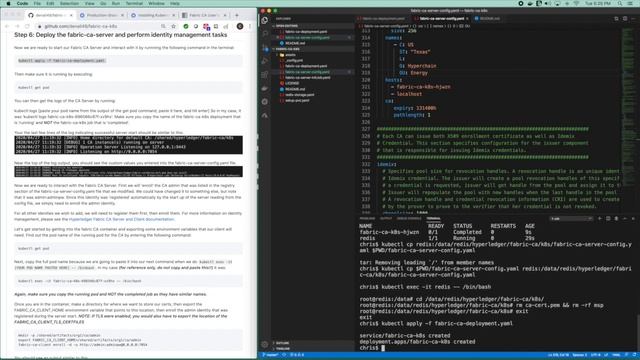Click the errors and warnings status item

click(297, 355)
